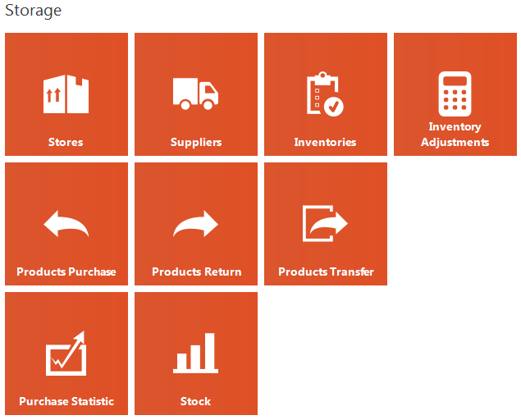Select the Products Purchase label
Viewport: 521px width, 420px height.
coord(66,272)
